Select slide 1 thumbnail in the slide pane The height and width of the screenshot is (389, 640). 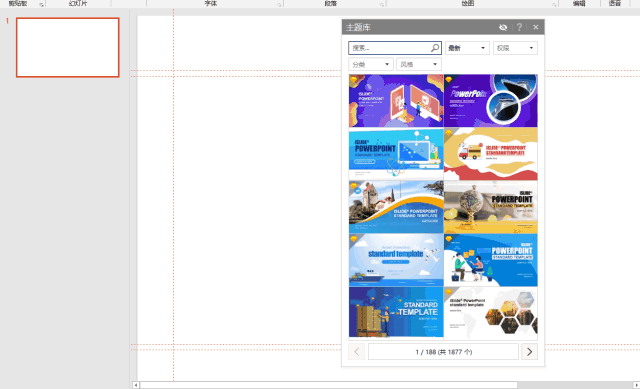(68, 47)
